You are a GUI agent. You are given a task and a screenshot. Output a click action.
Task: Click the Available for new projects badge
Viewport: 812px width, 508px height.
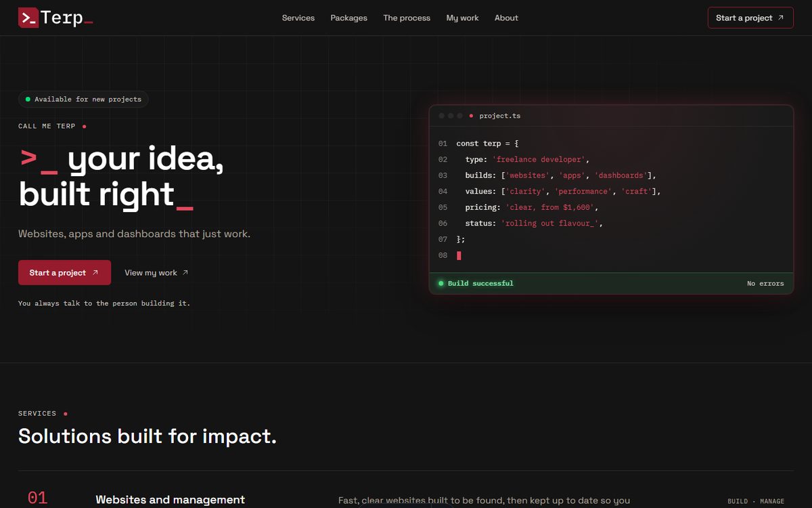tap(83, 99)
